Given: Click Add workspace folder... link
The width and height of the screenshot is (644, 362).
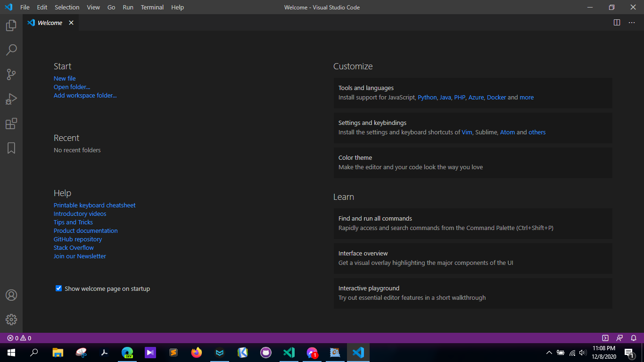Looking at the screenshot, I should point(85,95).
